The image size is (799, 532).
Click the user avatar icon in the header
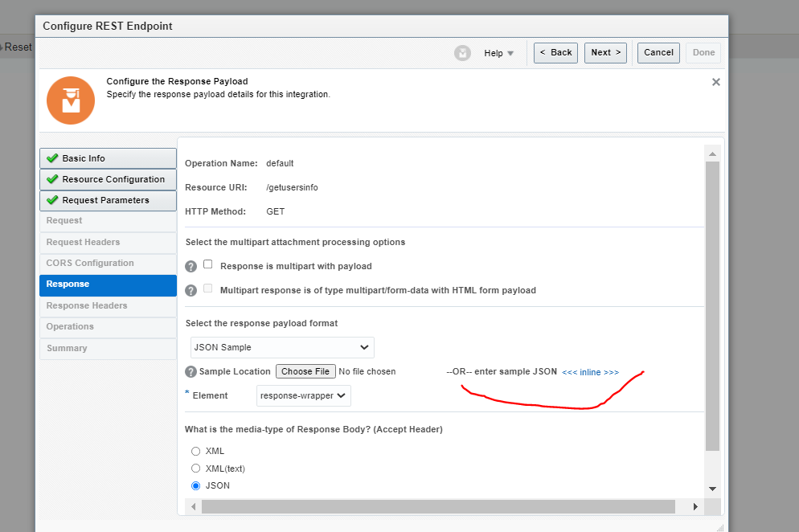(x=462, y=53)
